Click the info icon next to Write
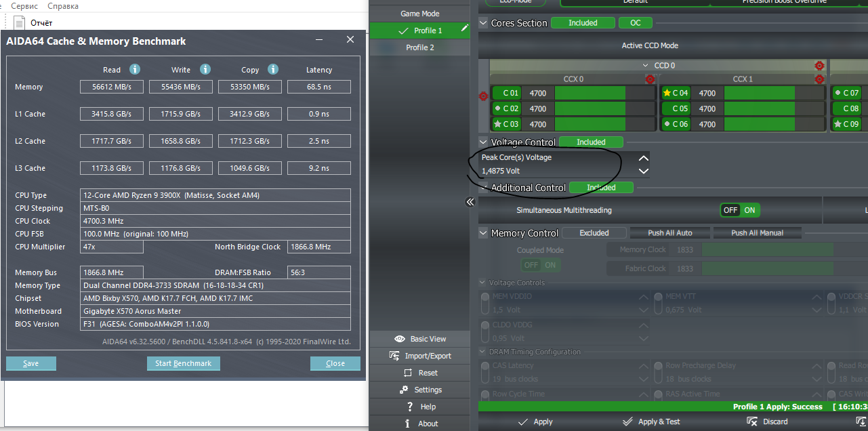This screenshot has width=868, height=431. click(x=205, y=69)
